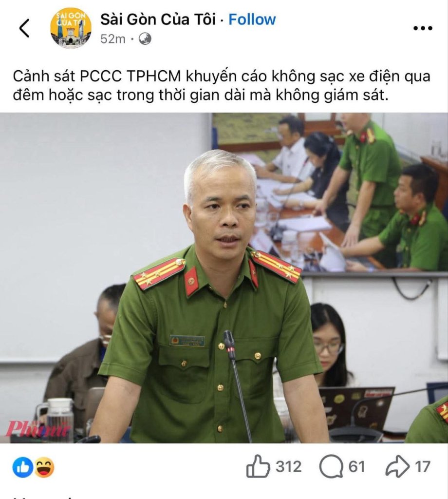Tap the Haha laughing reaction emoji

[44, 467]
